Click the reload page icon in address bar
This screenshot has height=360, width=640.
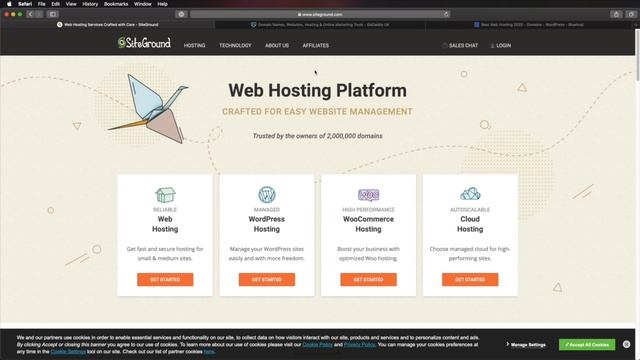coord(446,14)
